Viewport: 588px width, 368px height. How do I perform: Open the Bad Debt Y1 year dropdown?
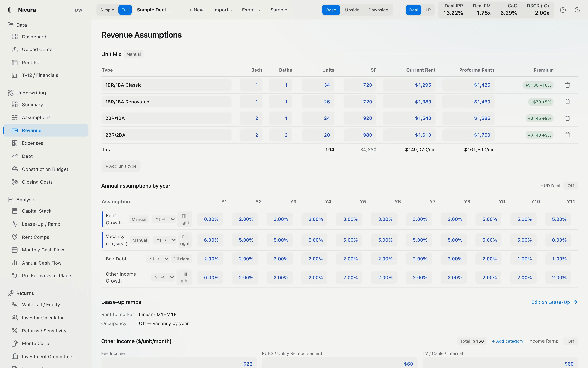158,259
